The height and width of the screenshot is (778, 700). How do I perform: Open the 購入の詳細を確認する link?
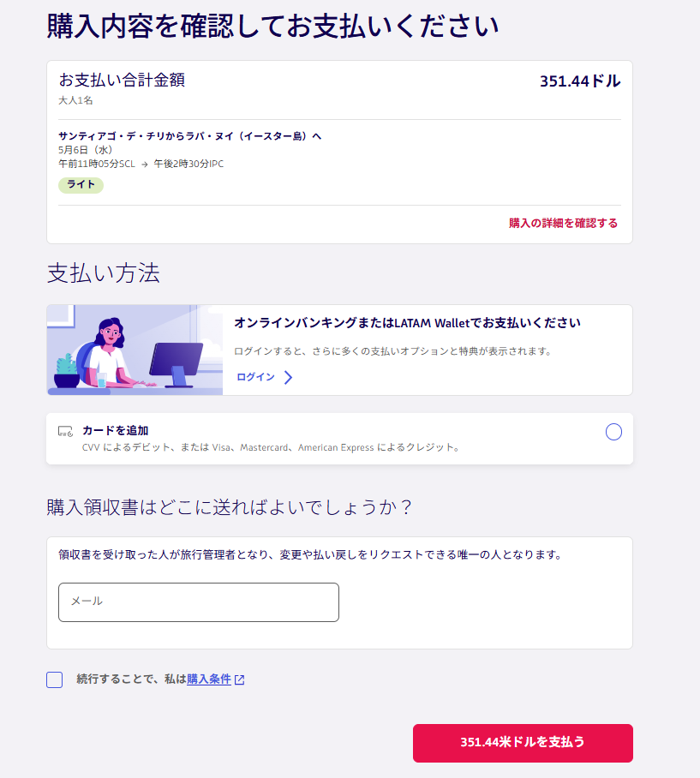tap(563, 223)
